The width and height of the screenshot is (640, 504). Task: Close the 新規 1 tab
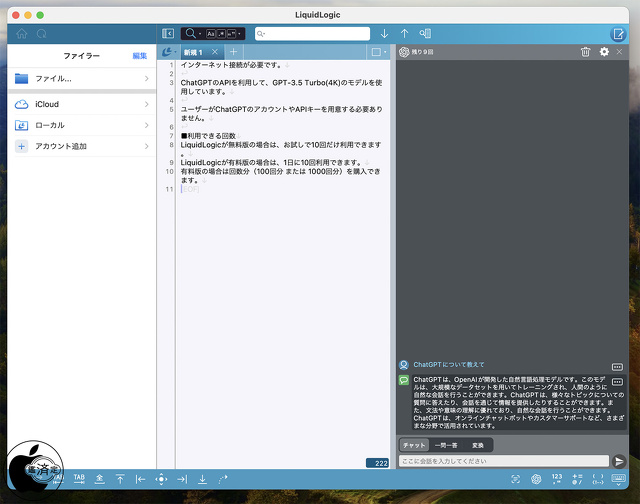[x=215, y=52]
